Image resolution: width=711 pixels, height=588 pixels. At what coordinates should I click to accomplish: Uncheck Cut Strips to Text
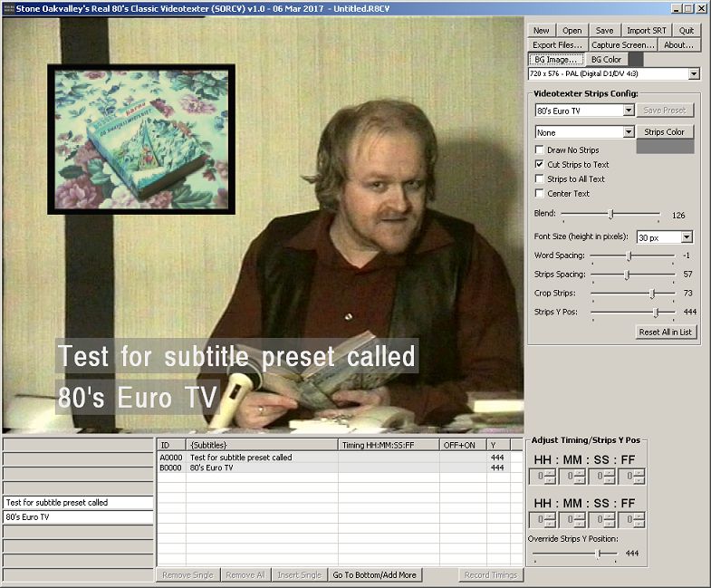point(540,164)
